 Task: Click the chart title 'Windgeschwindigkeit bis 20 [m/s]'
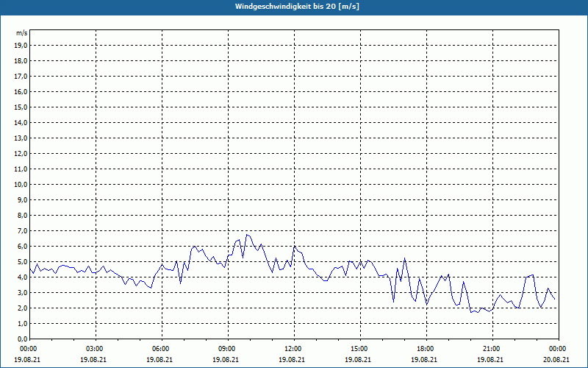pos(297,7)
